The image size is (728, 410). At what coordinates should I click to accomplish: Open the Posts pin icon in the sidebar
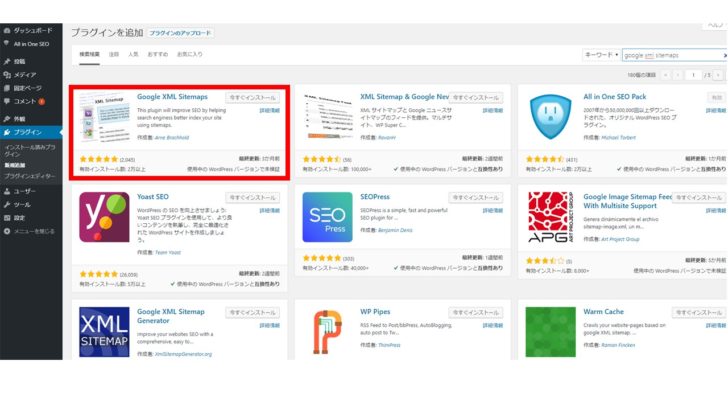pyautogui.click(x=7, y=61)
